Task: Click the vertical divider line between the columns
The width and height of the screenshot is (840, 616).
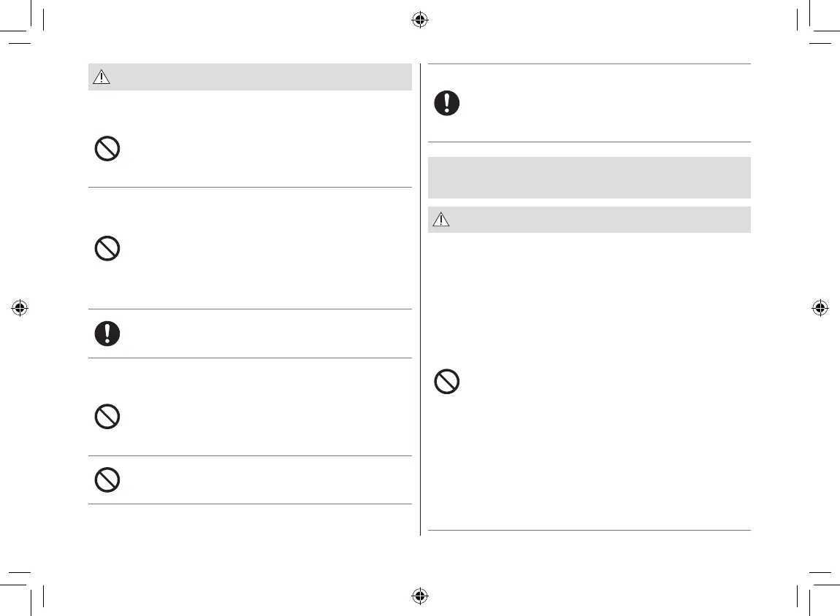Action: point(420,299)
